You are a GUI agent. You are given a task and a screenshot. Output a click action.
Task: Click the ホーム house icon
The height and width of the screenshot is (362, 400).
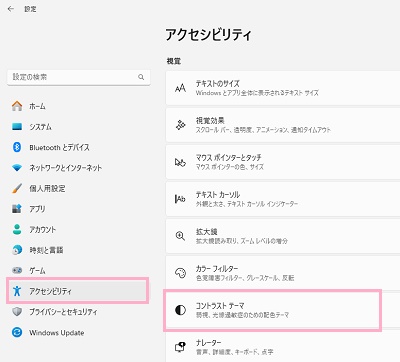pyautogui.click(x=17, y=106)
